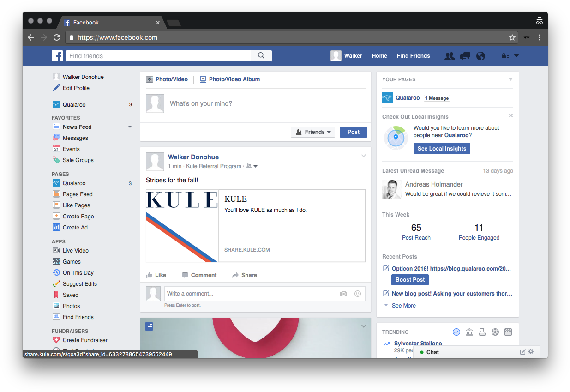570x392 pixels.
Task: Open the Sale Groups section in sidebar
Action: click(x=78, y=160)
